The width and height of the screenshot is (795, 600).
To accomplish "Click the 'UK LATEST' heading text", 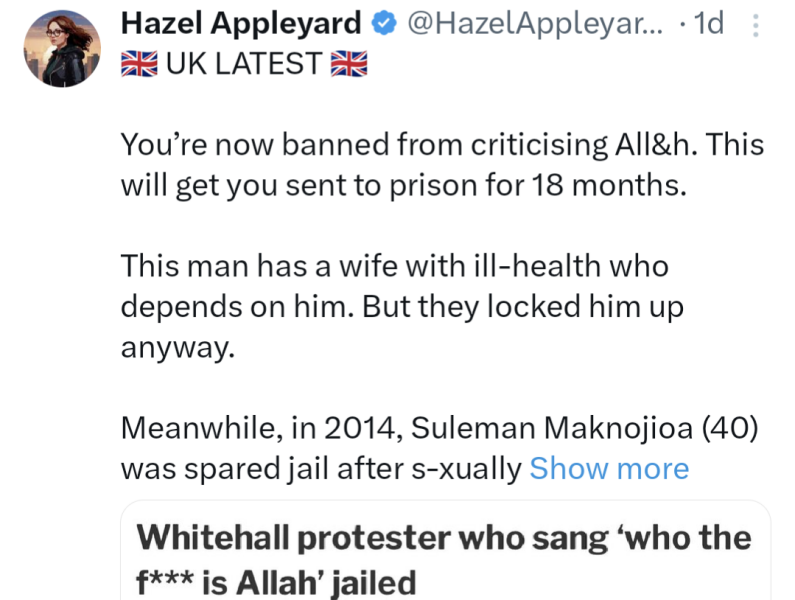I will 243,64.
